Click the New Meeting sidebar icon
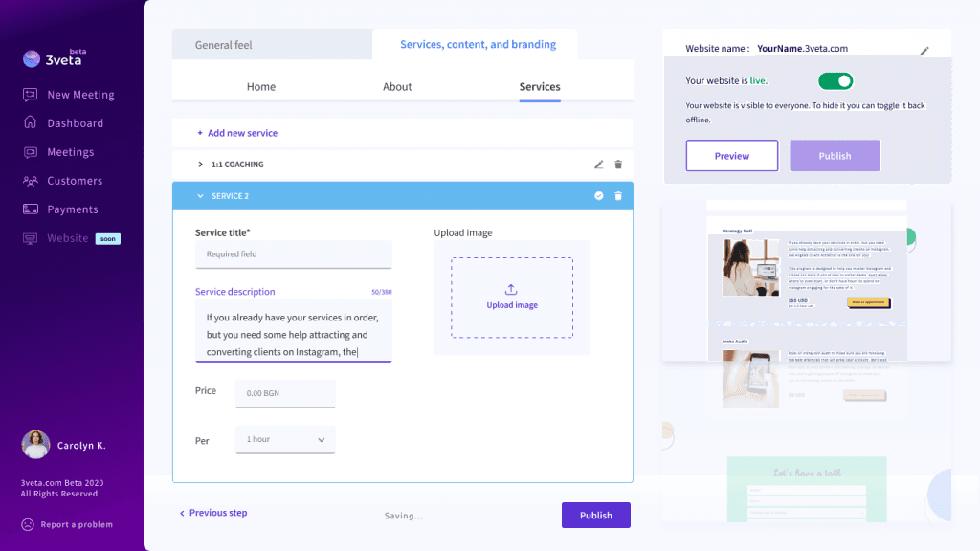The width and height of the screenshot is (980, 551). coord(30,95)
